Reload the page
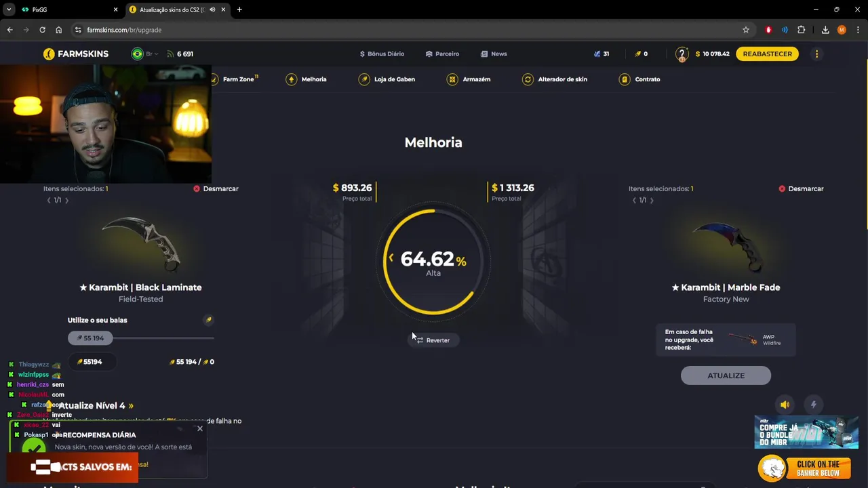The height and width of the screenshot is (488, 868). tap(42, 30)
